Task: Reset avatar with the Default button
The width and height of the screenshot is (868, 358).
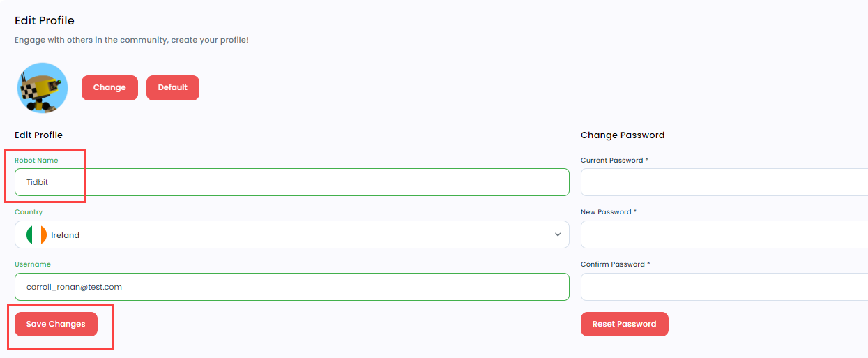Action: (173, 88)
